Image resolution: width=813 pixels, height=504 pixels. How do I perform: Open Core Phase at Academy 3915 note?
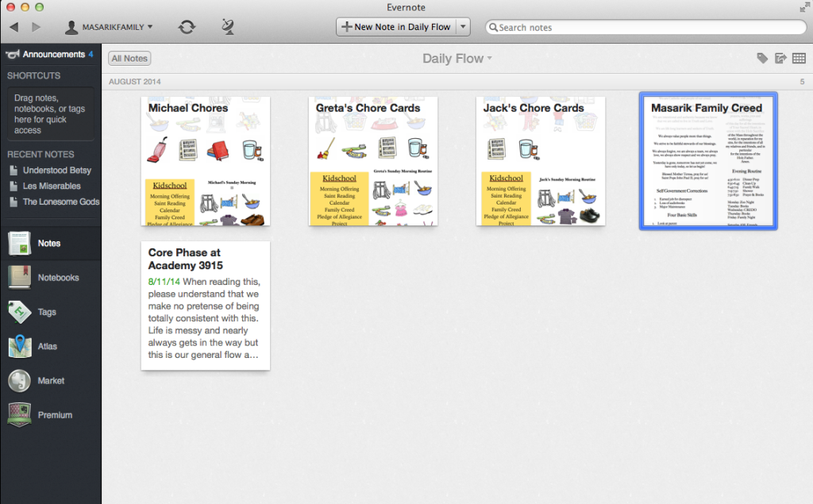(x=206, y=306)
